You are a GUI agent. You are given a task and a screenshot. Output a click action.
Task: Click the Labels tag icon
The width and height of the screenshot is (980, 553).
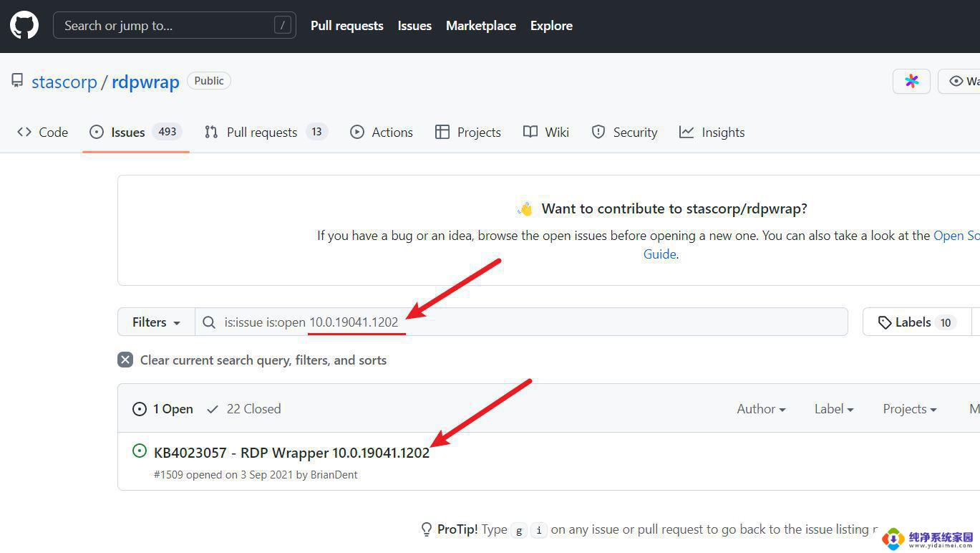pos(885,322)
